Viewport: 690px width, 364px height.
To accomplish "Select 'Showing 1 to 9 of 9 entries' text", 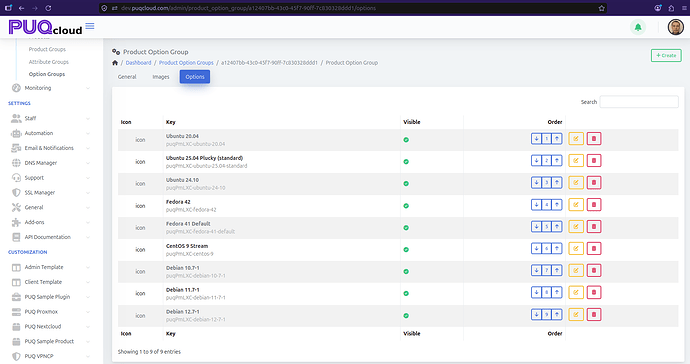I will tap(149, 352).
